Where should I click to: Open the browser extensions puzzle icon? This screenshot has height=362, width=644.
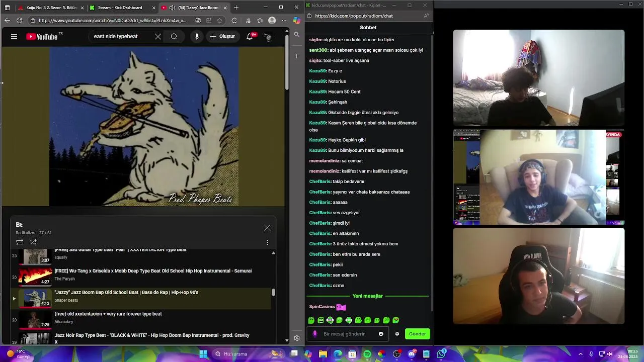pos(234,21)
